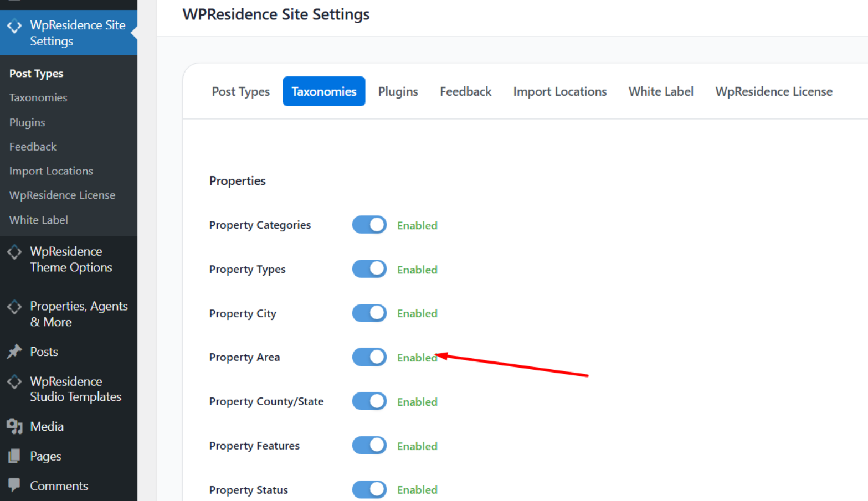
Task: Click the Properties, Agents & More icon
Action: coord(14,307)
